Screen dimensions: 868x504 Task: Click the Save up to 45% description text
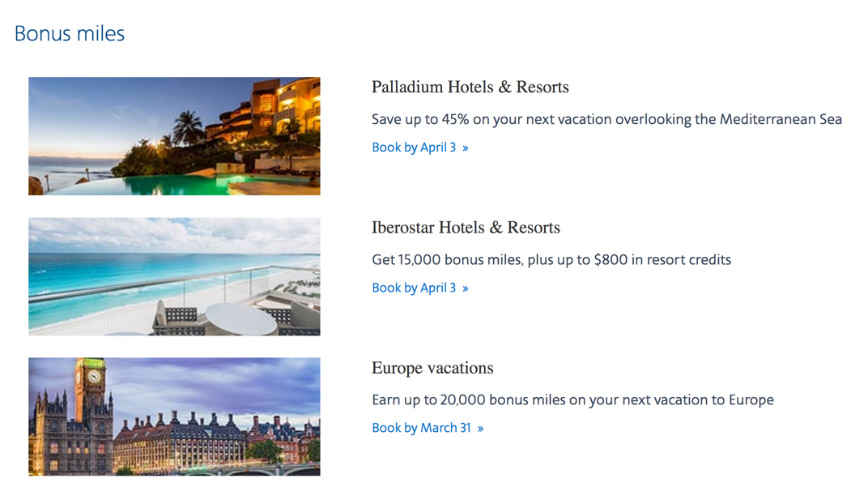(x=606, y=120)
